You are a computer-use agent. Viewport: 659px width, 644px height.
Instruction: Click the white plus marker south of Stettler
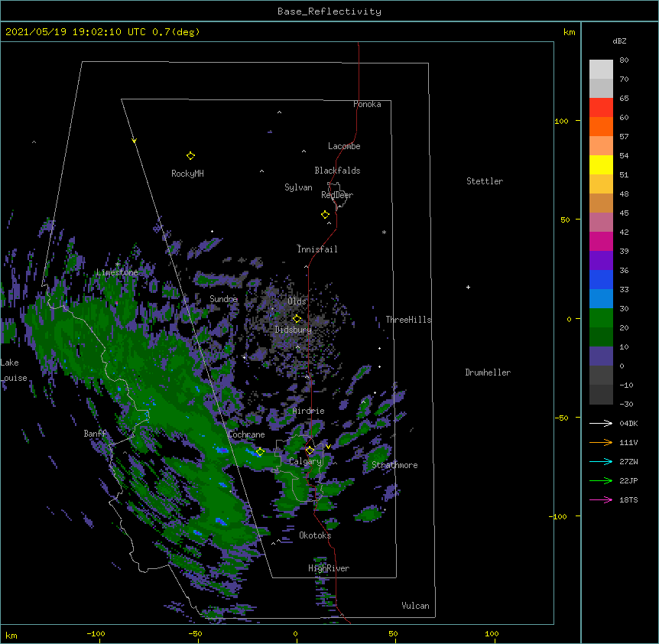(468, 287)
